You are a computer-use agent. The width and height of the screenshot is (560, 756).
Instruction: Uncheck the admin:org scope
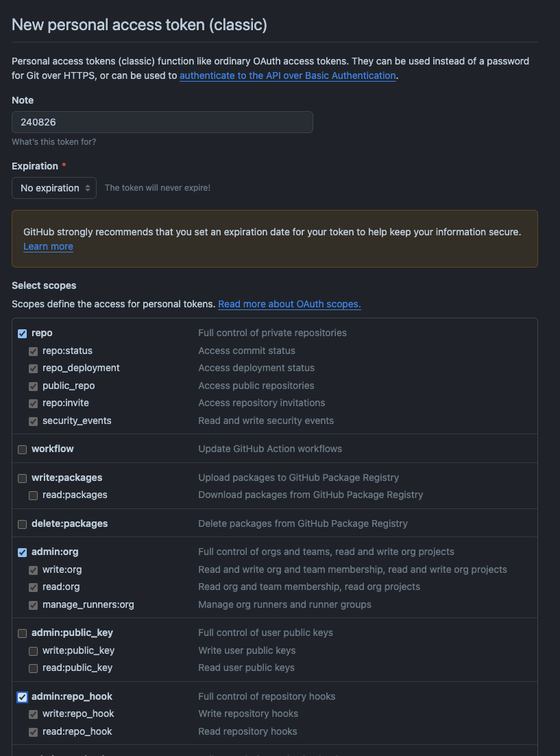[22, 552]
